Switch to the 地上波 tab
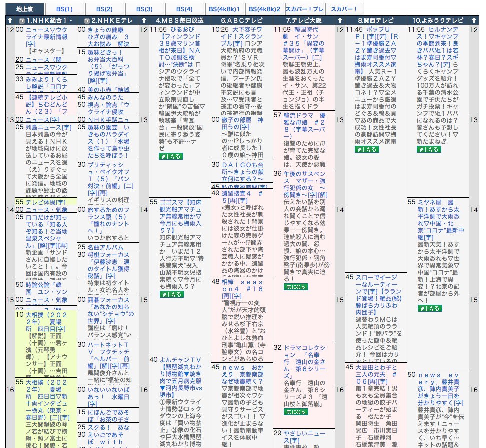The image size is (486, 448). point(24,9)
